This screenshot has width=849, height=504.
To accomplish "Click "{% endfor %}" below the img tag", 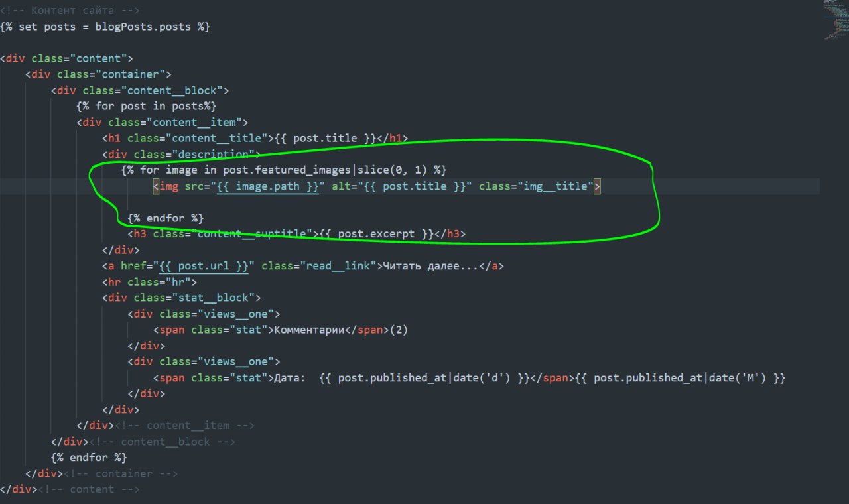I will (x=166, y=218).
